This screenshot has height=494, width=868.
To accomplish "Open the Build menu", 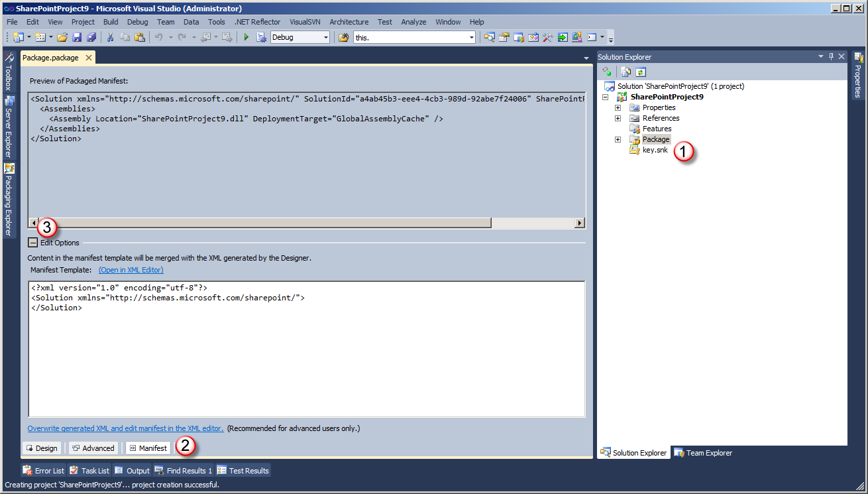I will click(x=111, y=22).
